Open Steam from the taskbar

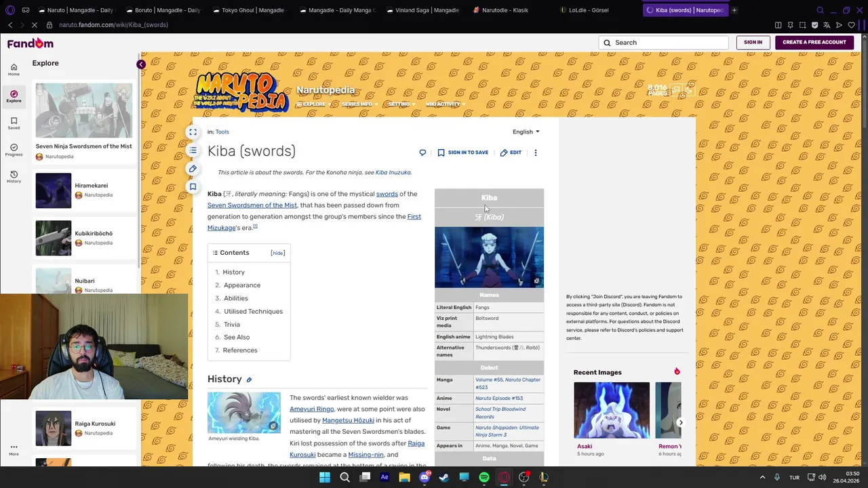[x=444, y=477]
